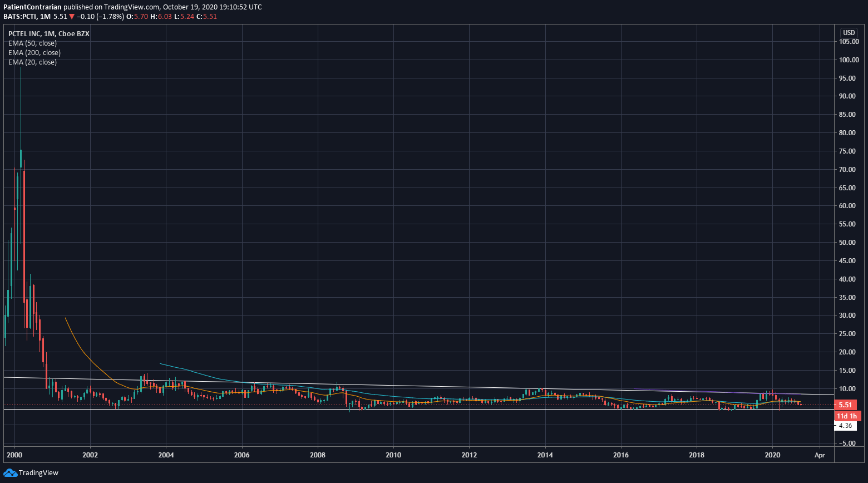Click the white 4.36 price label

(845, 426)
